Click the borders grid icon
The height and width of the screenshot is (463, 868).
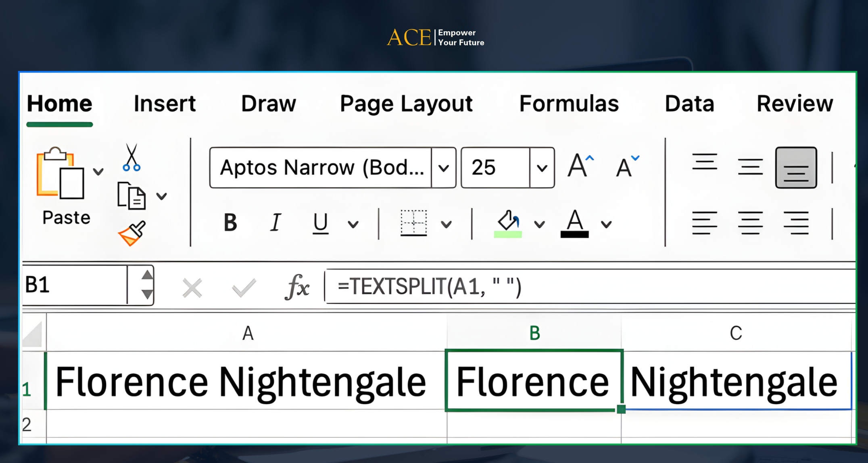[x=413, y=223]
